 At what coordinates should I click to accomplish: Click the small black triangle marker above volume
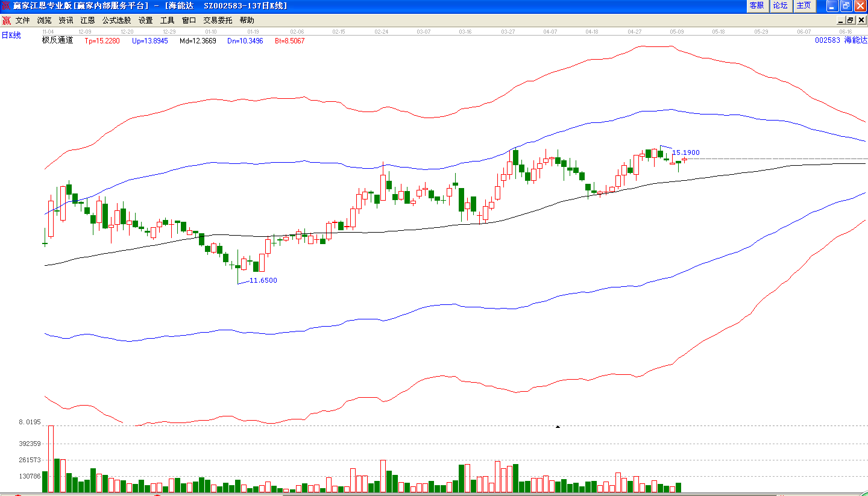coord(558,427)
